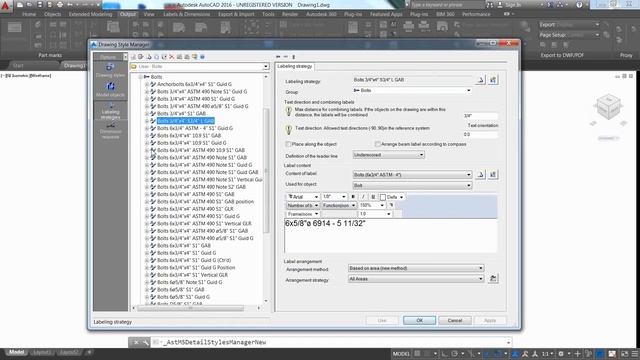Screen dimensions: 640x360
Task: Click the edit icon beside Labeling strategy name
Action: coord(480,80)
